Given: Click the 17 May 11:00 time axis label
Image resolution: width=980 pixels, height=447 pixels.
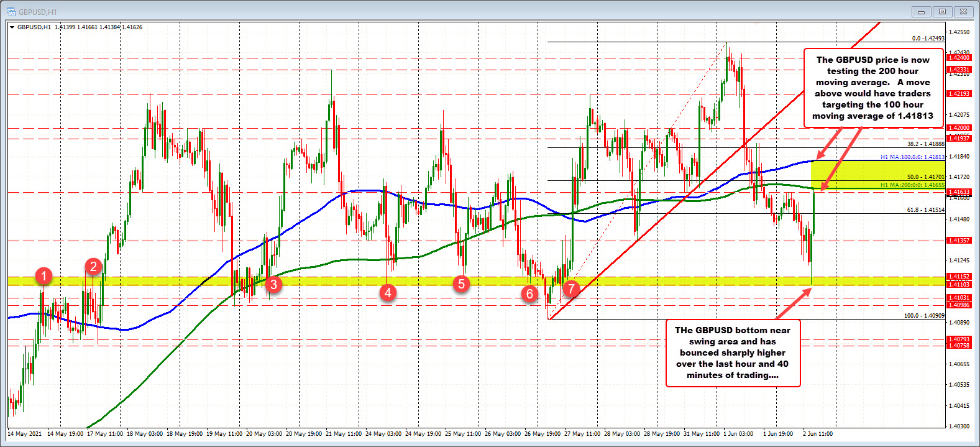Looking at the screenshot, I should (105, 434).
